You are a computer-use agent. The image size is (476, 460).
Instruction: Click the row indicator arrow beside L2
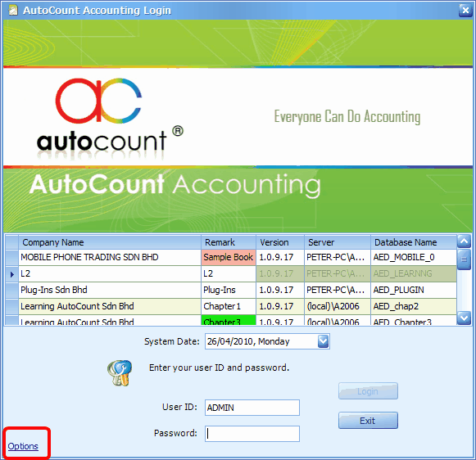pos(11,274)
